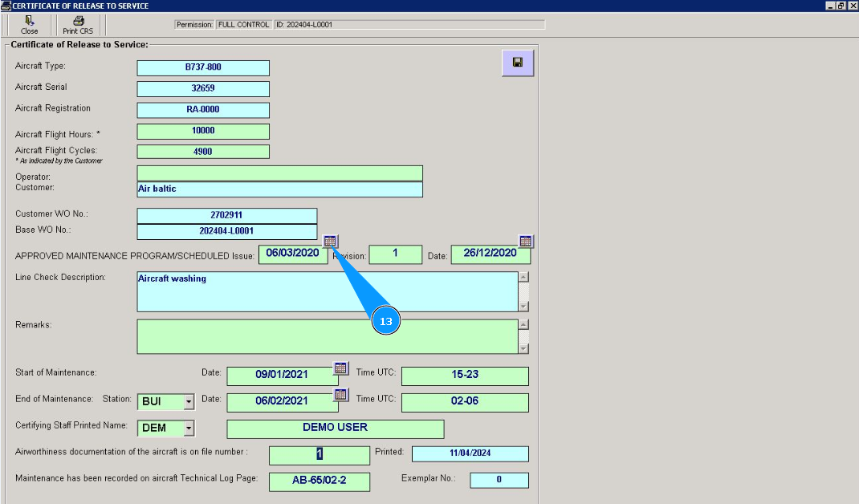The image size is (859, 504).
Task: Click the Aircraft Flight Hours field
Action: 203,131
